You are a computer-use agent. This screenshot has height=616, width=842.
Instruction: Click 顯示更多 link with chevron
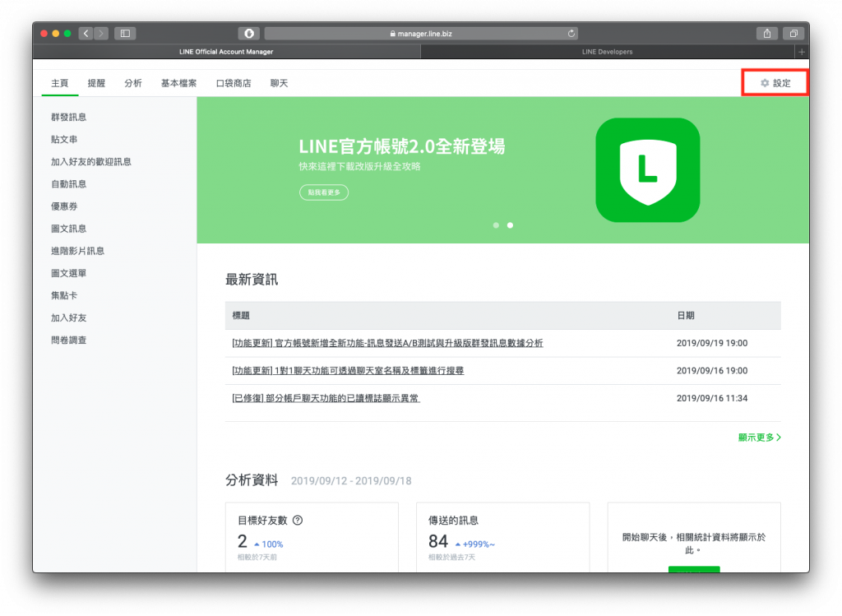click(x=759, y=438)
